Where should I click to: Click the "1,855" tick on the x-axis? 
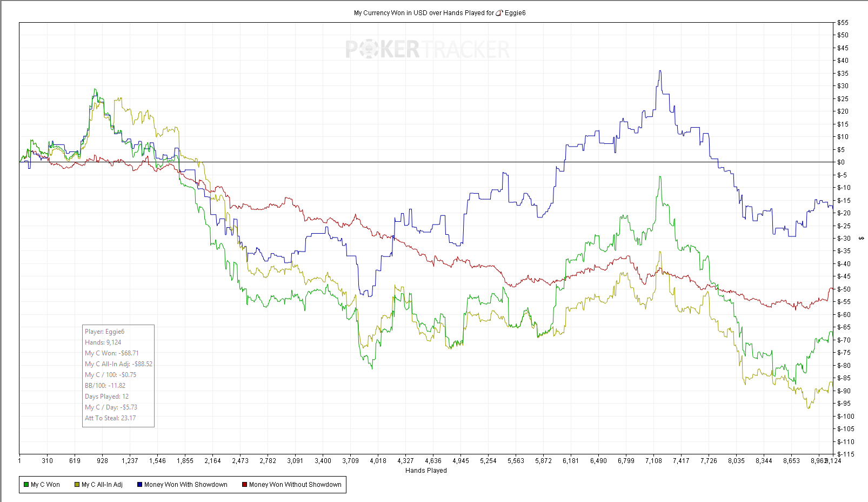[x=185, y=461]
